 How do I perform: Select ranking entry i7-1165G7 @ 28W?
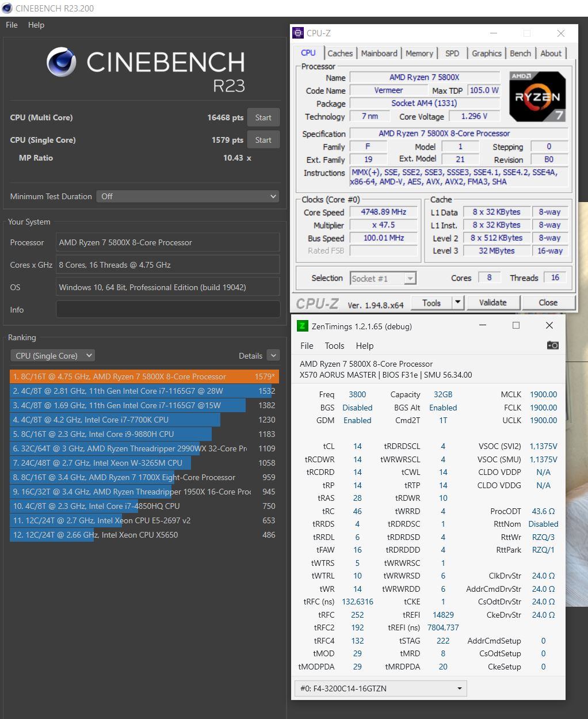[x=144, y=391]
